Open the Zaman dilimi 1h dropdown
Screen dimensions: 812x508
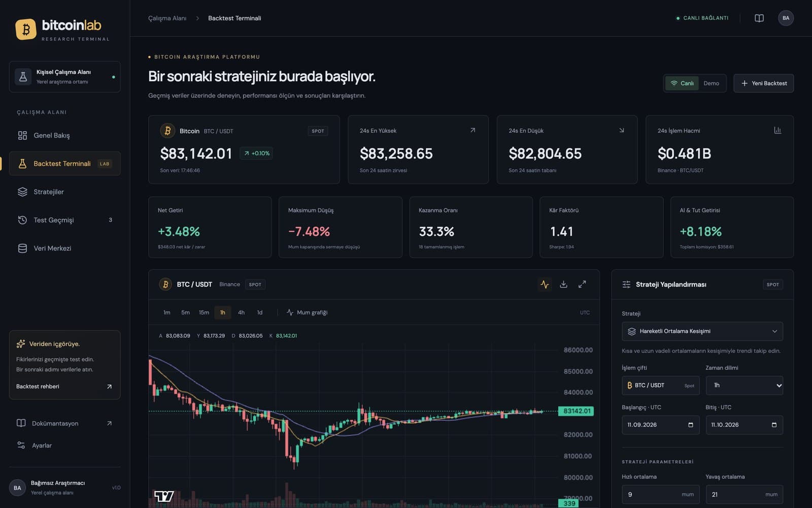(x=744, y=386)
